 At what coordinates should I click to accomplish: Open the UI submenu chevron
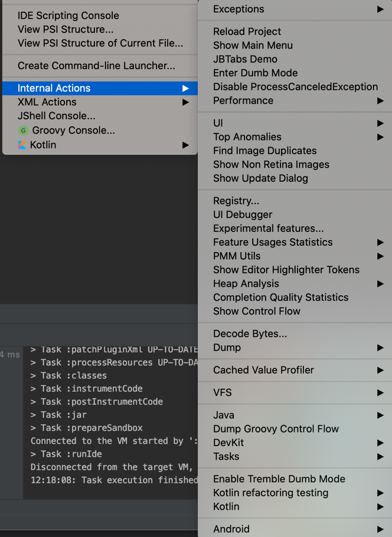[380, 123]
